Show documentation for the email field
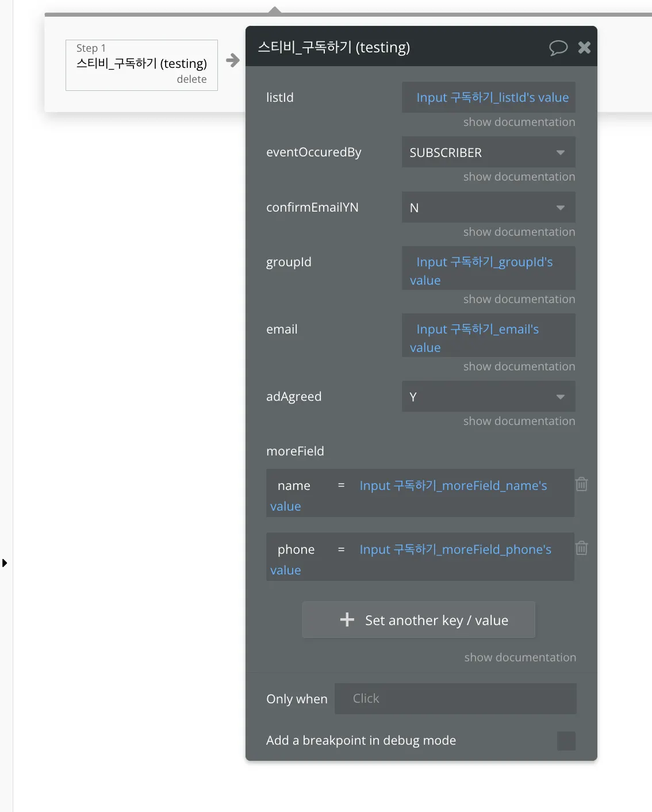The height and width of the screenshot is (812, 652). (x=519, y=366)
